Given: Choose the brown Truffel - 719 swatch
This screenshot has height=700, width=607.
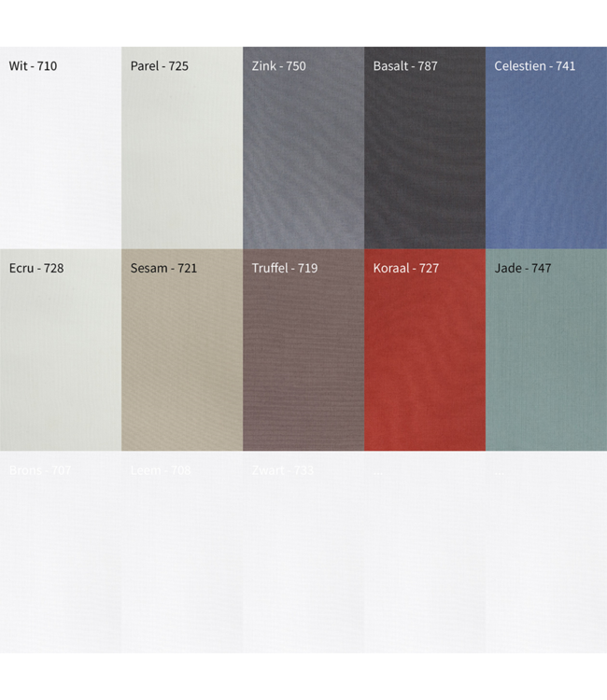Looking at the screenshot, I should [x=303, y=359].
